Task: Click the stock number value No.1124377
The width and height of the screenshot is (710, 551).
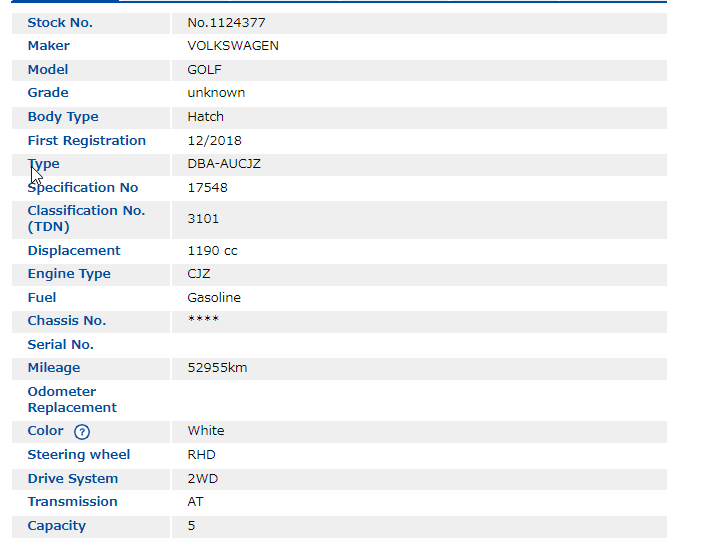Action: coord(226,22)
